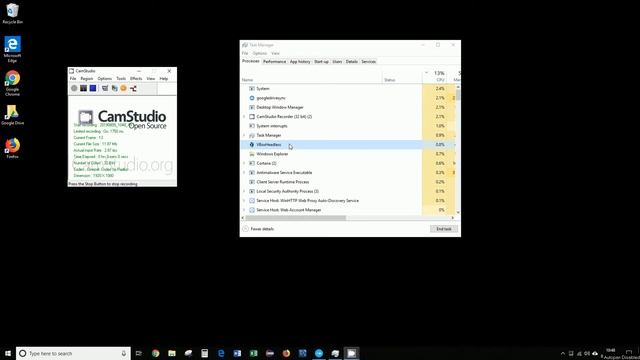Stop recording with the blue Stop button
Viewport: 640px width, 360px height.
coord(93,88)
